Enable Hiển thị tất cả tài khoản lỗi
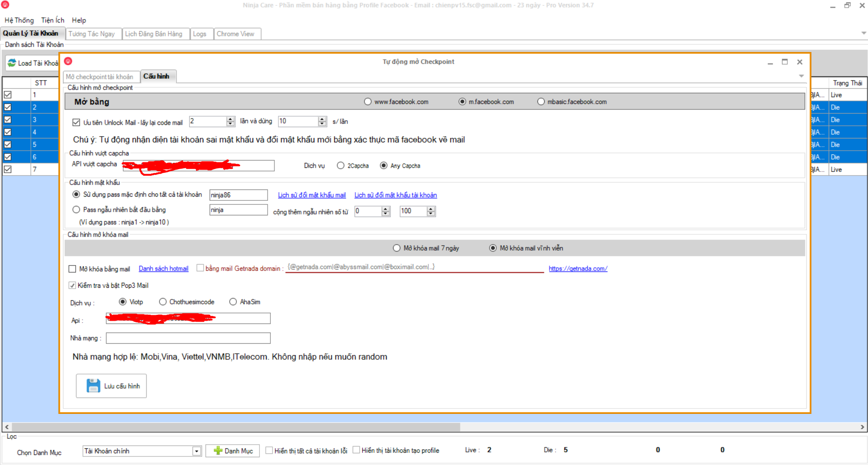This screenshot has width=868, height=465. [x=269, y=450]
